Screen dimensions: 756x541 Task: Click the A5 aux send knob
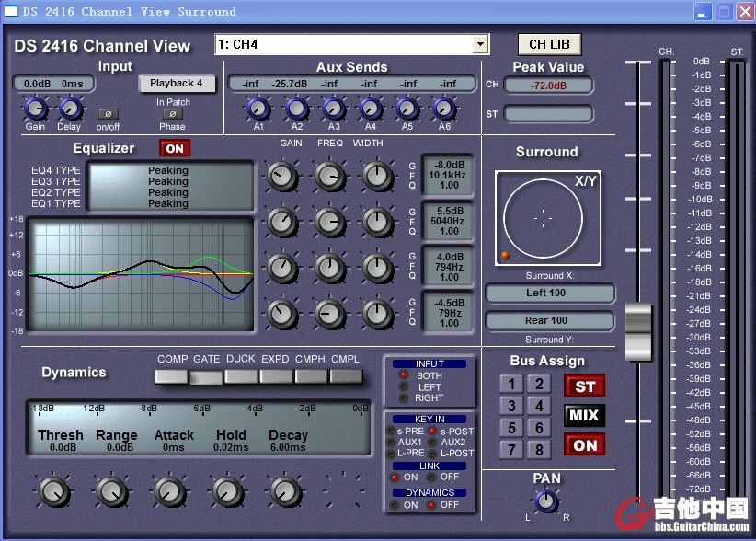coord(407,109)
